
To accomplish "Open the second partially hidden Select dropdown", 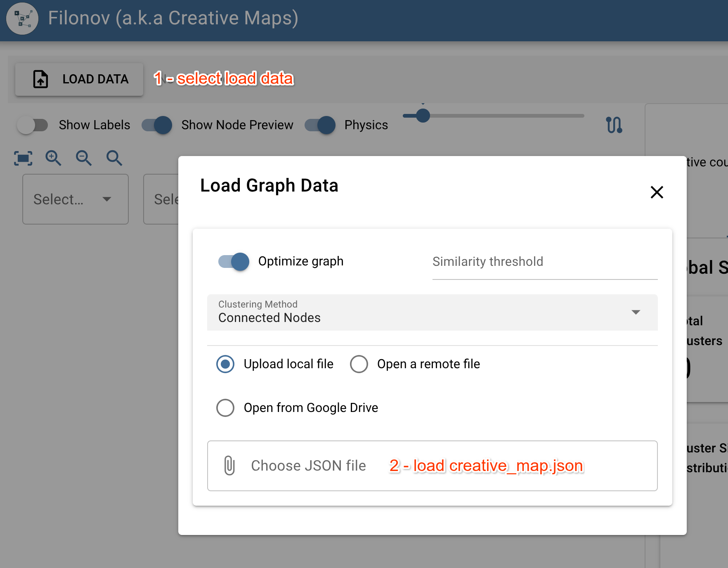I will point(162,199).
